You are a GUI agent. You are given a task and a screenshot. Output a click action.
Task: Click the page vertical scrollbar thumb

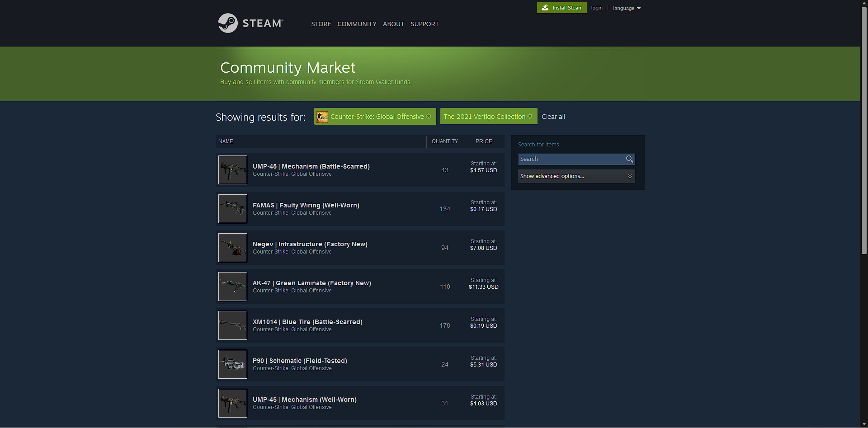864,131
